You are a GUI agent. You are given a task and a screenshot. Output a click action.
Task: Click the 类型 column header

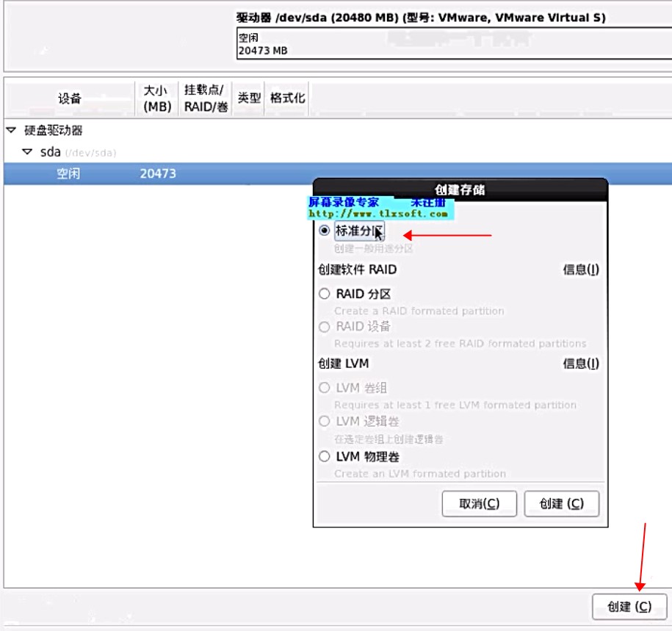249,98
